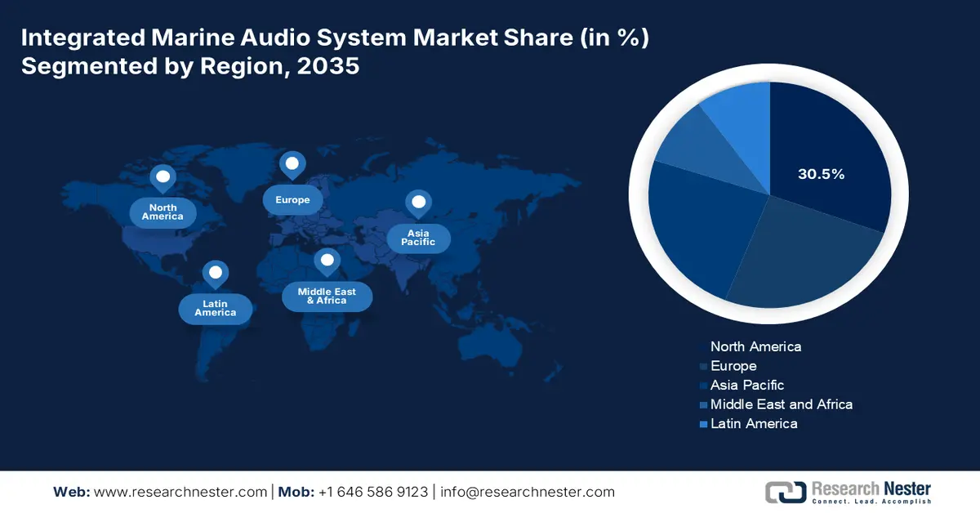Click the Asia Pacific legend color swatch

[x=704, y=386]
